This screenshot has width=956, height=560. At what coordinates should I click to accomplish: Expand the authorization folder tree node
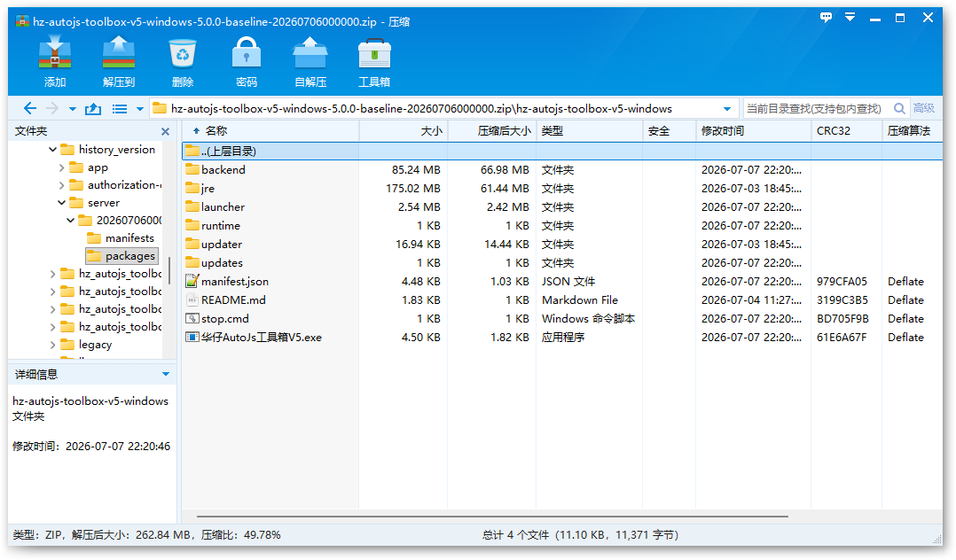point(61,184)
